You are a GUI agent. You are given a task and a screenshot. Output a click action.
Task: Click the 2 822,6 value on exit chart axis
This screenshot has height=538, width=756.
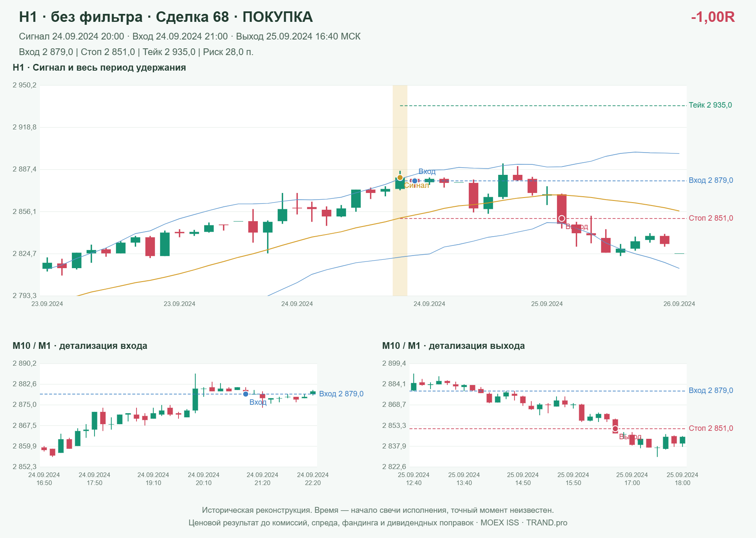pyautogui.click(x=394, y=467)
